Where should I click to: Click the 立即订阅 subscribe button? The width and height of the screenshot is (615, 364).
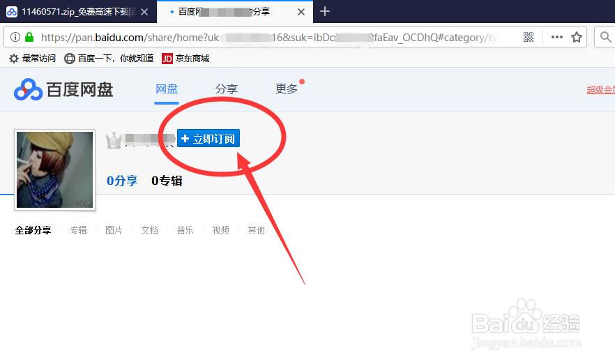(208, 139)
